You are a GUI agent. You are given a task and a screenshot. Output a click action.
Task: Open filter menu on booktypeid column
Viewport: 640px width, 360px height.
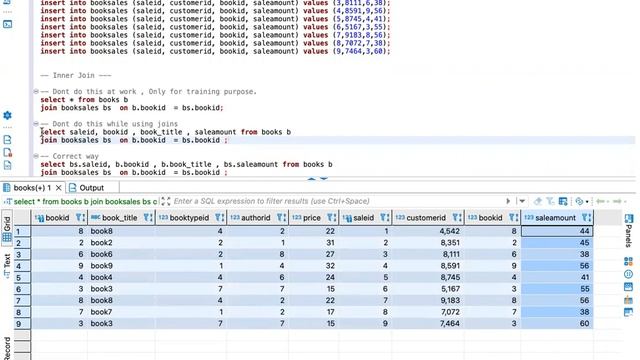click(x=219, y=218)
